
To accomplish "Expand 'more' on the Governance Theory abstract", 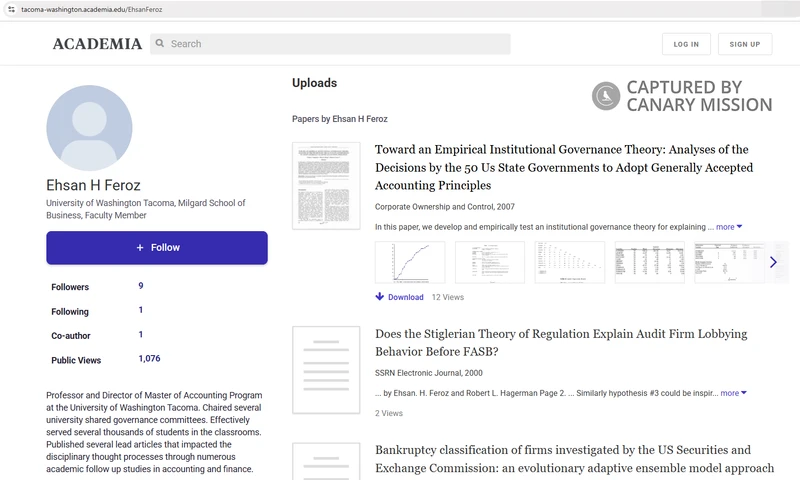I will [x=729, y=227].
